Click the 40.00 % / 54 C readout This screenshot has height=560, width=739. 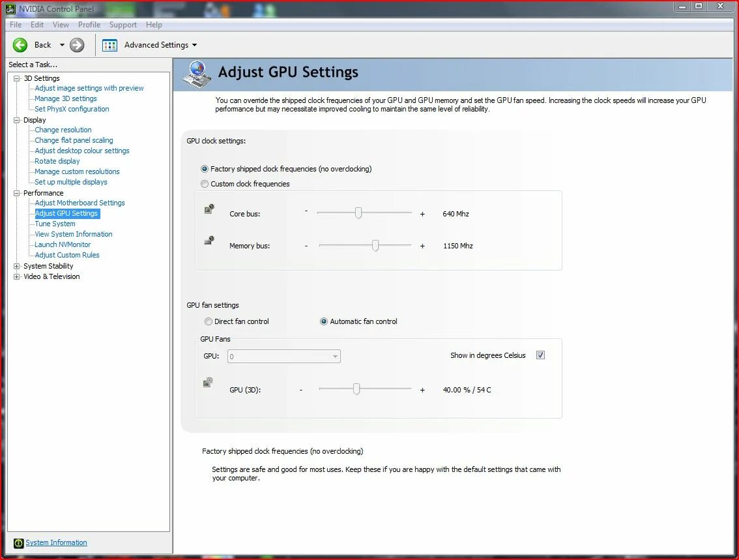pyautogui.click(x=467, y=390)
